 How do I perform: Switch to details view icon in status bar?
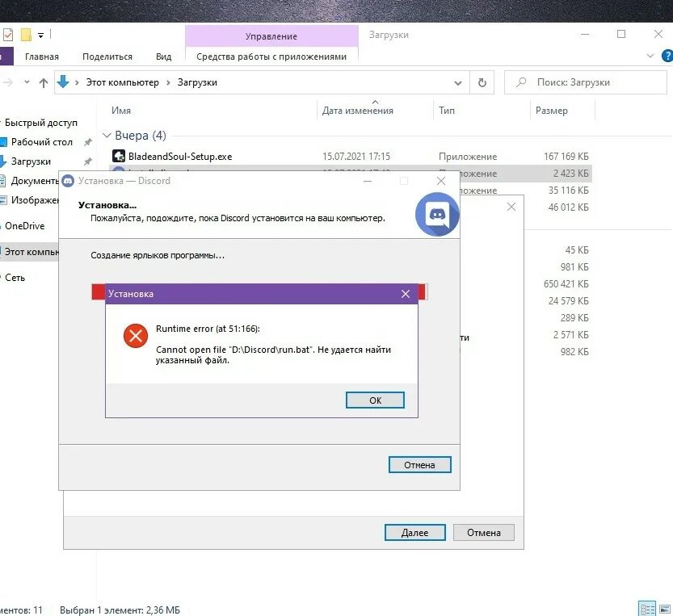tap(647, 609)
